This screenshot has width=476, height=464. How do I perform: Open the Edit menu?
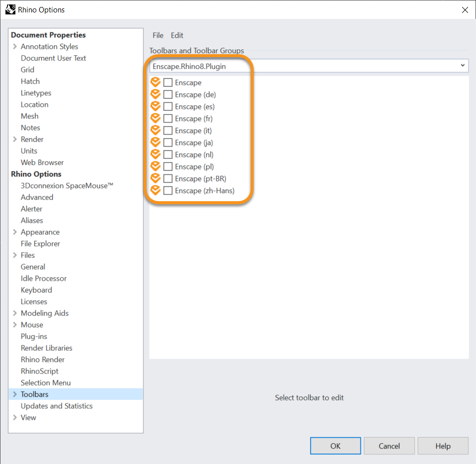[x=177, y=35]
